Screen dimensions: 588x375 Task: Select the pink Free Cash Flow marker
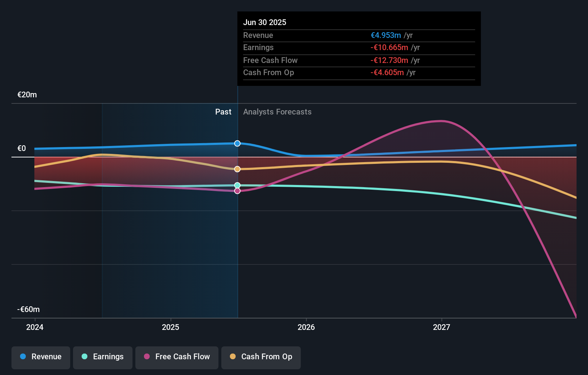coord(237,191)
